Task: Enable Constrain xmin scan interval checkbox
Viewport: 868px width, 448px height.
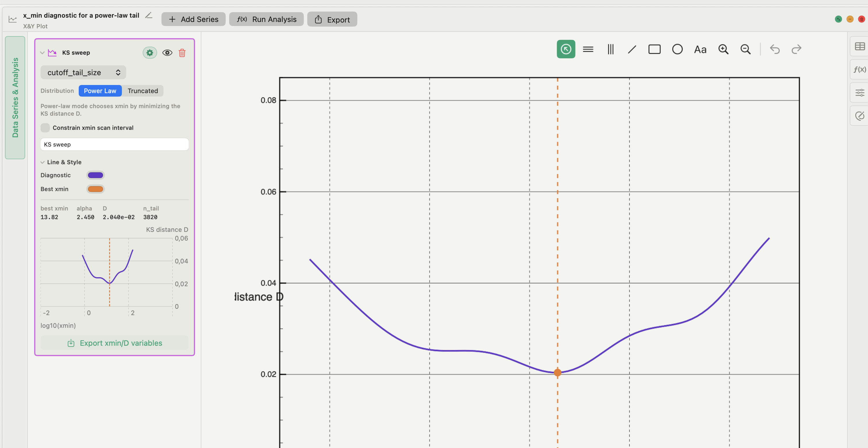Action: point(45,127)
